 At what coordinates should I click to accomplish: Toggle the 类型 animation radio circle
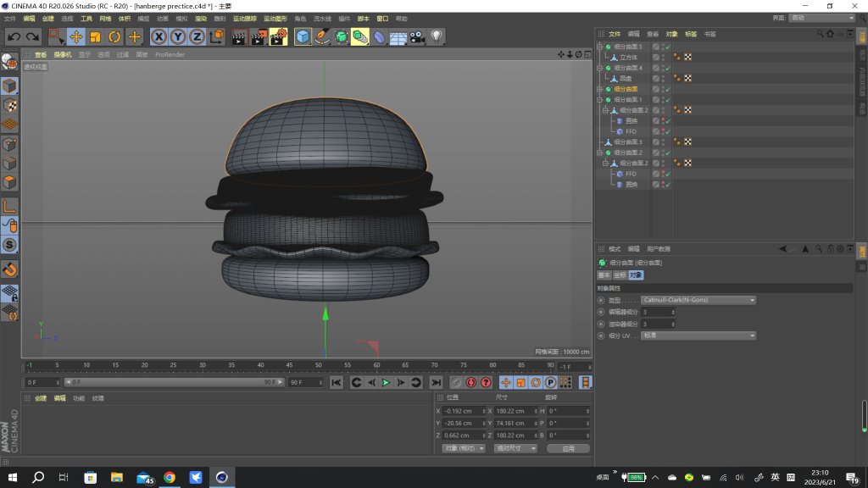point(601,301)
